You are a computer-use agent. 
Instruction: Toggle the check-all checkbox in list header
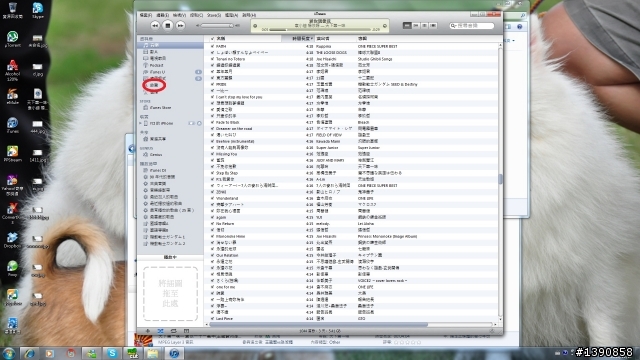212,39
